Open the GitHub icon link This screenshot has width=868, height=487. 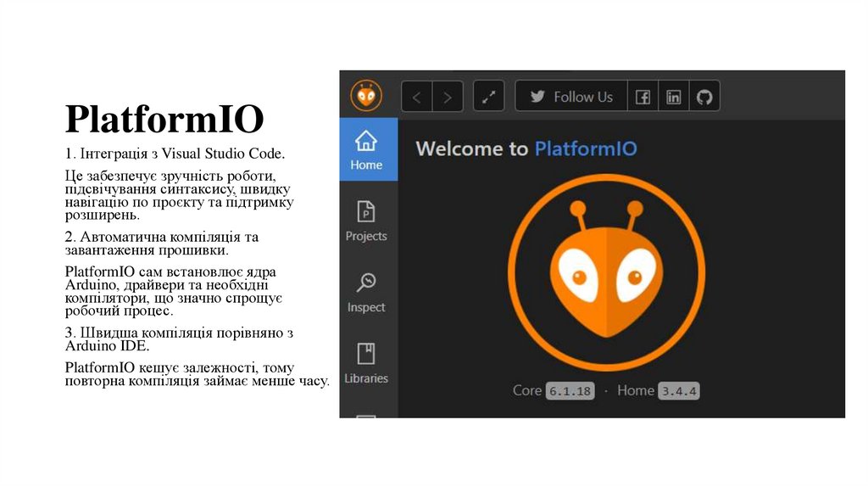pyautogui.click(x=704, y=97)
